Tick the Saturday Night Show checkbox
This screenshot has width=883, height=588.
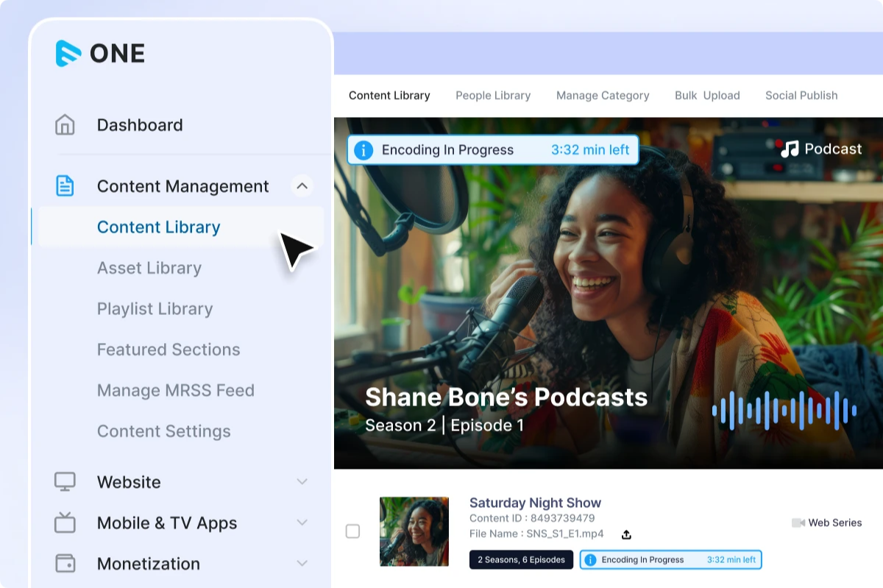[x=353, y=531]
